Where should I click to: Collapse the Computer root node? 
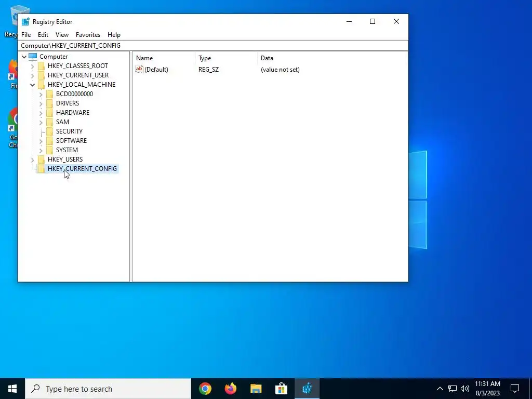coord(24,57)
